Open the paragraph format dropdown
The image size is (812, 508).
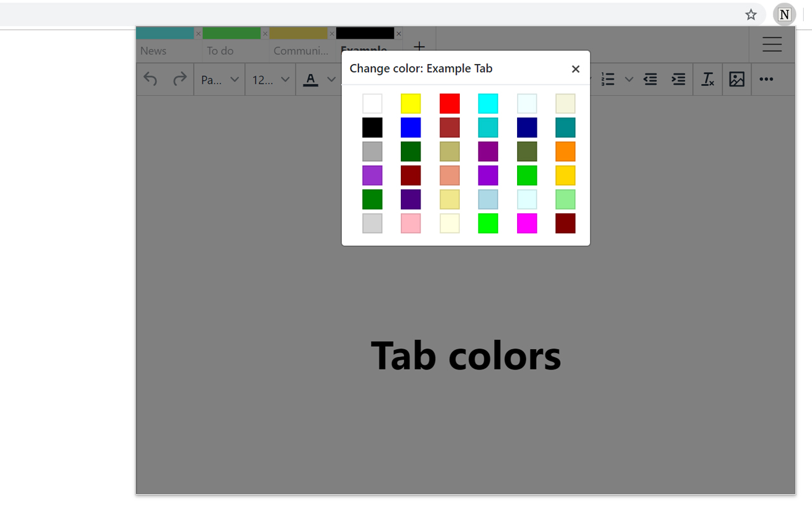pos(219,79)
